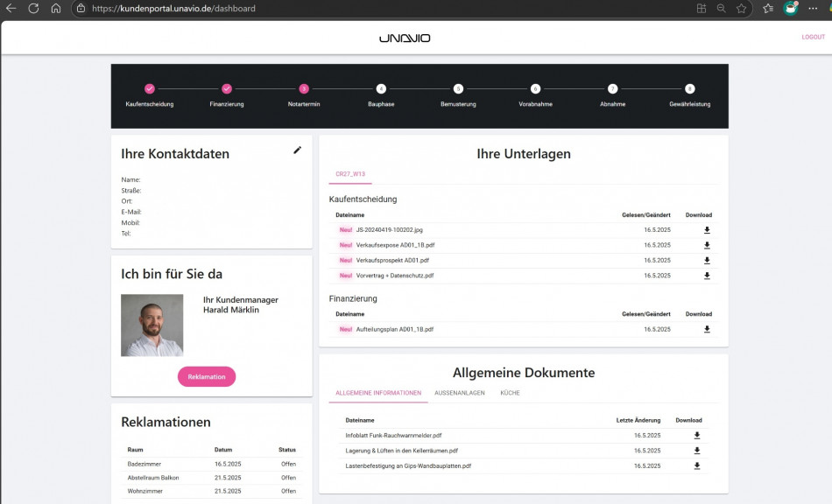Select the Bauphase step in the progress tracker
This screenshot has width=832, height=504.
[x=380, y=88]
